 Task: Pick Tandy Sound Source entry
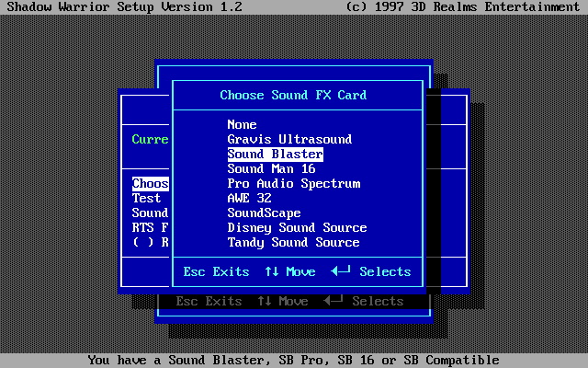293,242
